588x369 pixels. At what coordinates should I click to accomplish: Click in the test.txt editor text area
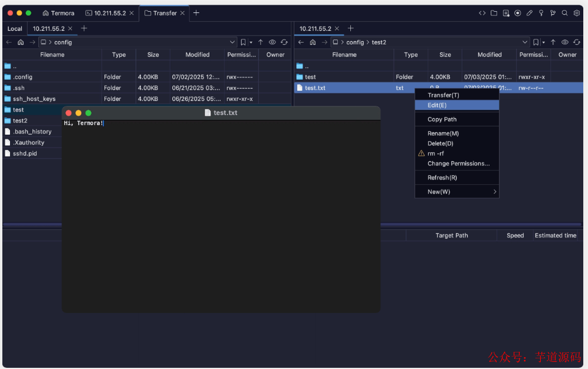pyautogui.click(x=221, y=216)
